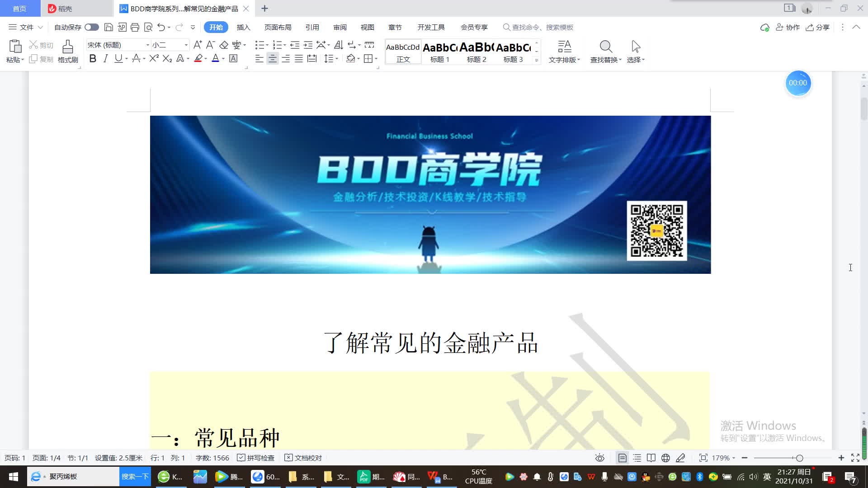The height and width of the screenshot is (488, 868).
Task: Expand the font name dropdown 宋体 (标题)
Action: pyautogui.click(x=147, y=45)
